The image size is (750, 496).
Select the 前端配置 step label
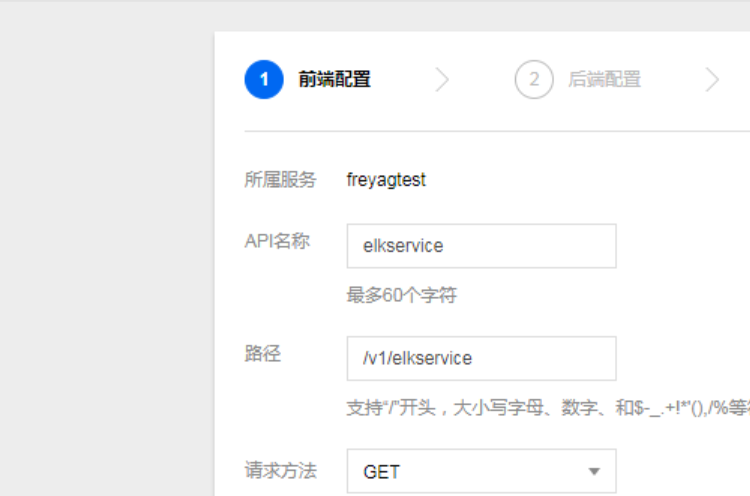(x=334, y=80)
